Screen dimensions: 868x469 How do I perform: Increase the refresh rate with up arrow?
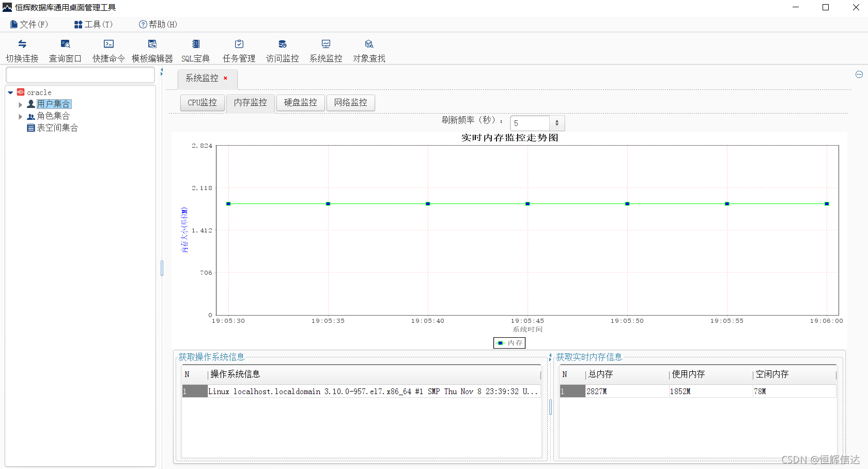(x=557, y=120)
